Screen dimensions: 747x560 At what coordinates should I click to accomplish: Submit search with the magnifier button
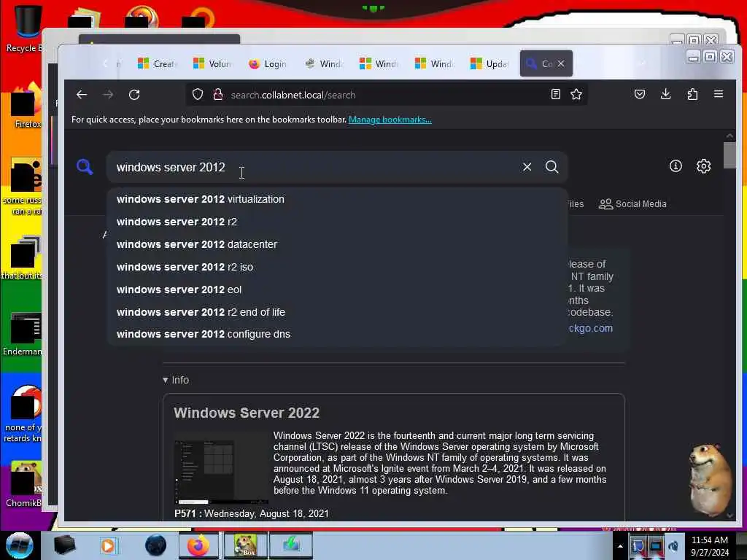tap(551, 167)
